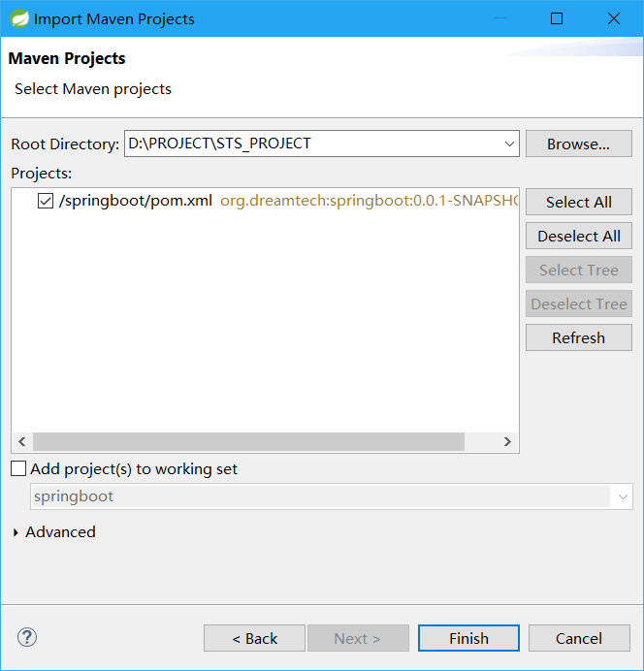This screenshot has width=644, height=671.
Task: Open the help contents question mark icon
Action: click(27, 638)
